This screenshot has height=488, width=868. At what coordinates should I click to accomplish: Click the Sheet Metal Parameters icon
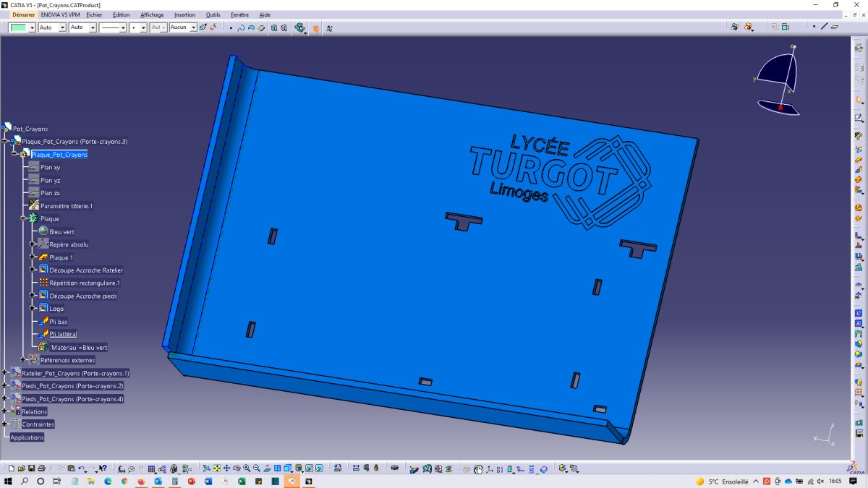tap(859, 136)
